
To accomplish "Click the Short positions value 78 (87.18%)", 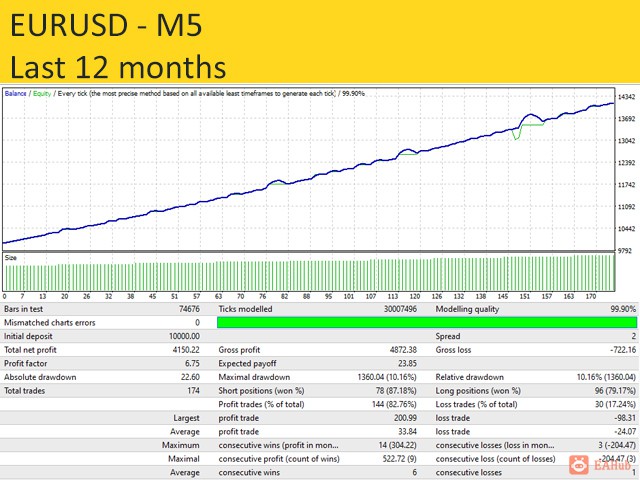I will (396, 391).
